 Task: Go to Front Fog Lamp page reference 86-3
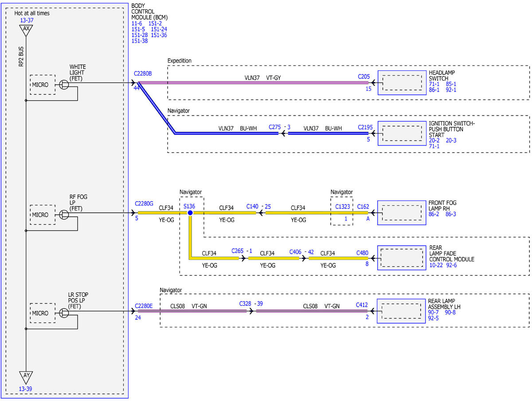(x=451, y=214)
